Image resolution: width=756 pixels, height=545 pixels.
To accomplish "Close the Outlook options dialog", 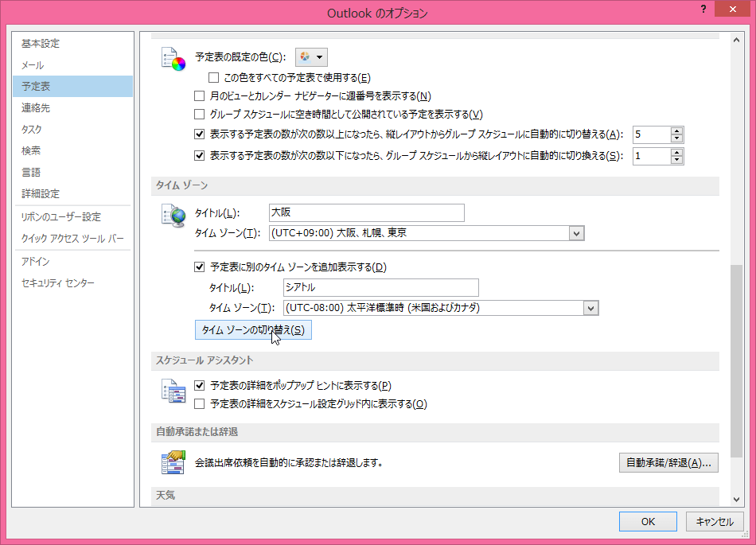I will 732,10.
